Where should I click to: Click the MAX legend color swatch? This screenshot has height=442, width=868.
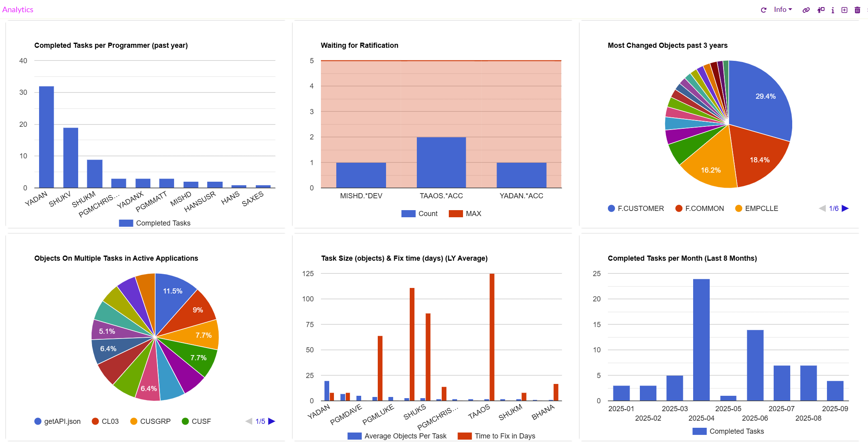coord(456,213)
